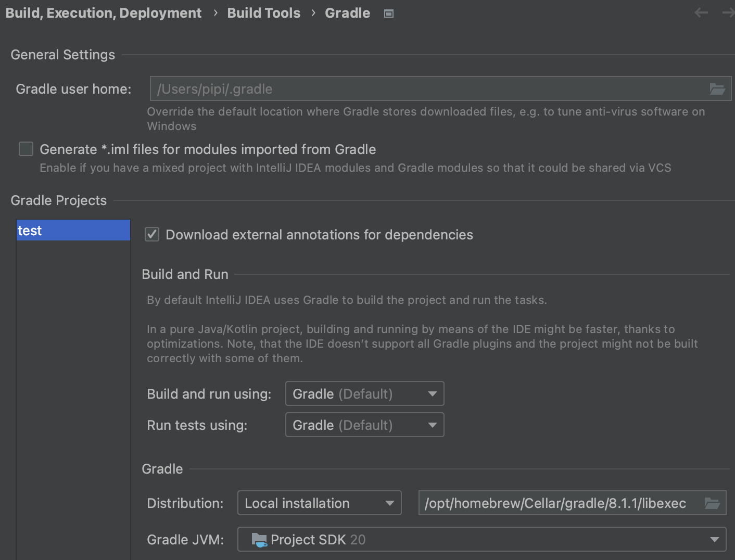735x560 pixels.
Task: Click the browse folder icon for Gradle distribution path
Action: tap(712, 503)
